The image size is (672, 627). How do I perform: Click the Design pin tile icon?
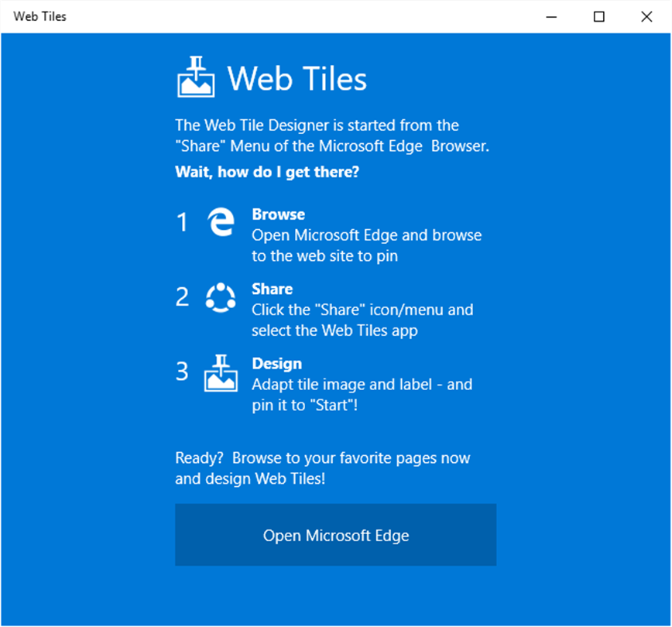click(221, 373)
